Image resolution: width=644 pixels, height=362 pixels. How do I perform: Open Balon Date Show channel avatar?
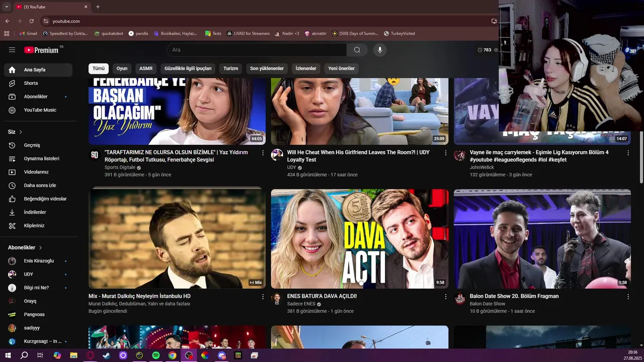pos(459,299)
